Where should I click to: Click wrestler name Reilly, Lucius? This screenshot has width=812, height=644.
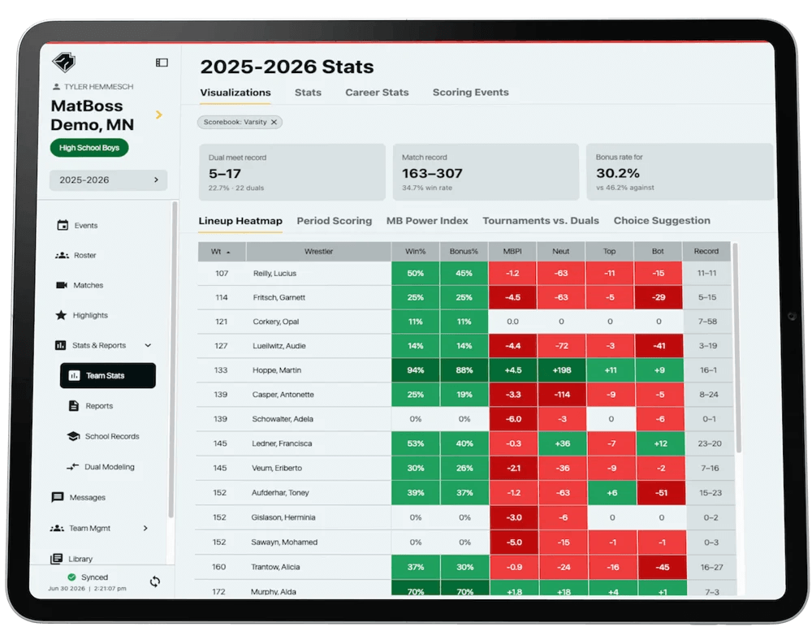[x=274, y=274]
